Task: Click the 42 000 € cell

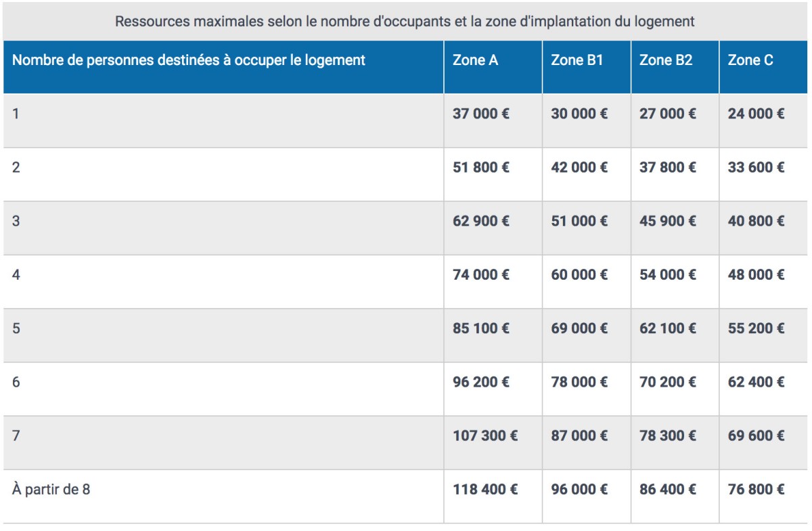Action: 579,167
